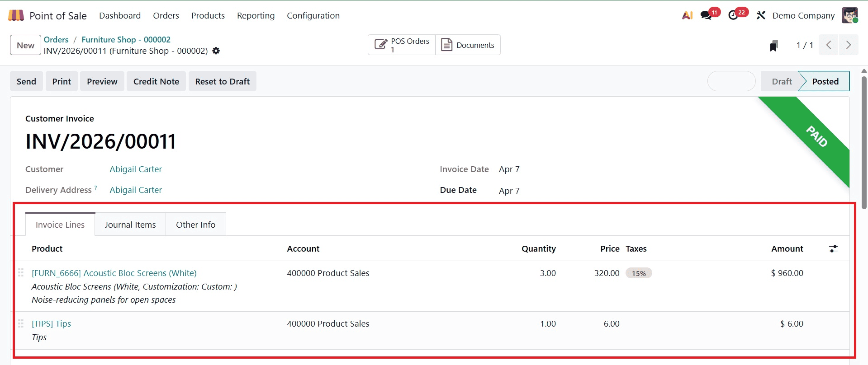Click account cell in Tips row
The width and height of the screenshot is (868, 365).
tap(328, 323)
